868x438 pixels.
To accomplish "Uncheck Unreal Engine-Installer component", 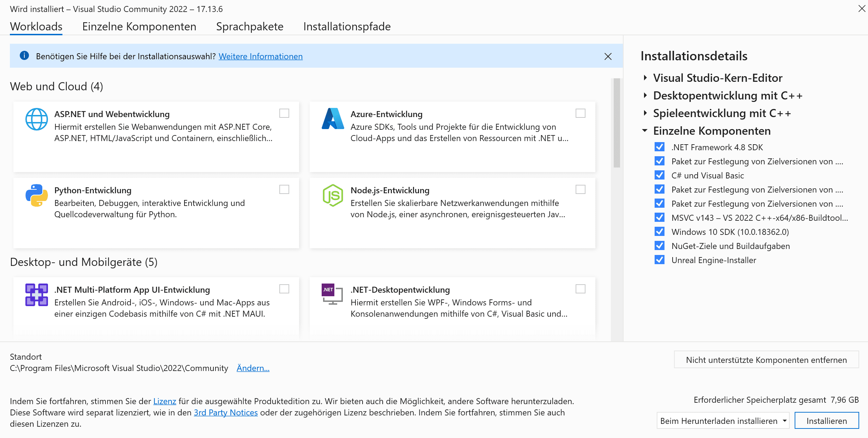I will coord(659,260).
